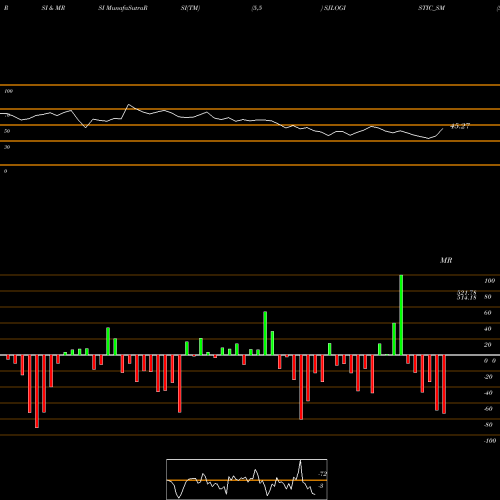The height and width of the screenshot is (500, 500).
Task: Click the 'SI MunafaSutraR' header label
Action: pos(123,8)
